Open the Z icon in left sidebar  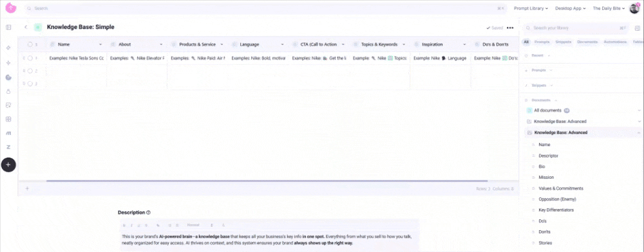[x=8, y=147]
